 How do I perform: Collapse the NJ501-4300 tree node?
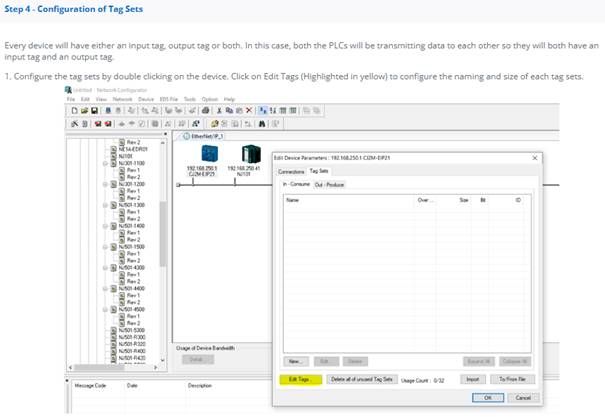(105, 267)
